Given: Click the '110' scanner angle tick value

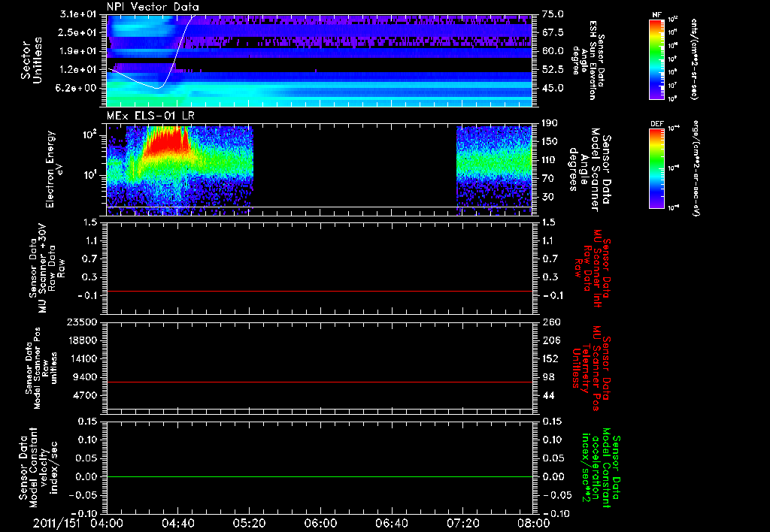Looking at the screenshot, I should pos(550,160).
